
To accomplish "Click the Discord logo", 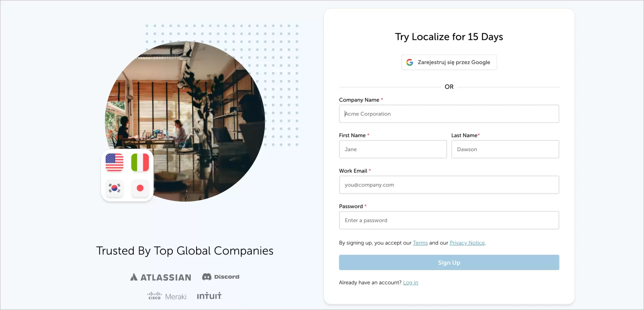I will (x=220, y=276).
